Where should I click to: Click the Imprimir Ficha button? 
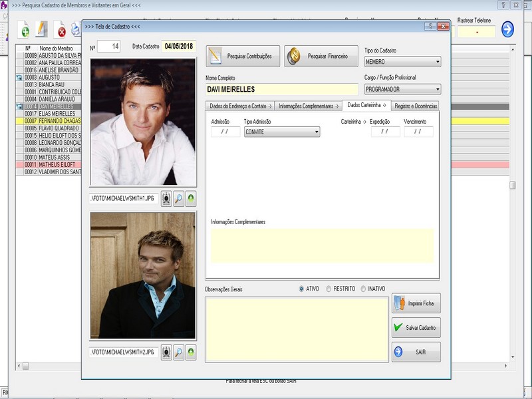tap(416, 303)
